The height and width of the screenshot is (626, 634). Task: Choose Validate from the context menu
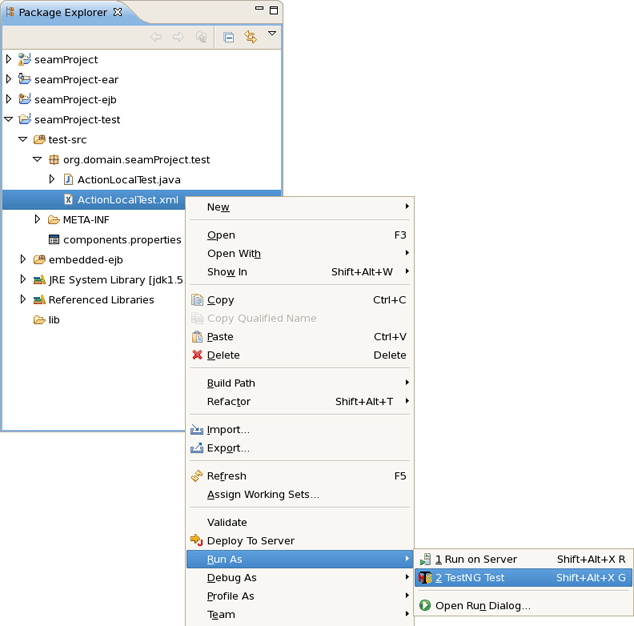tap(227, 522)
